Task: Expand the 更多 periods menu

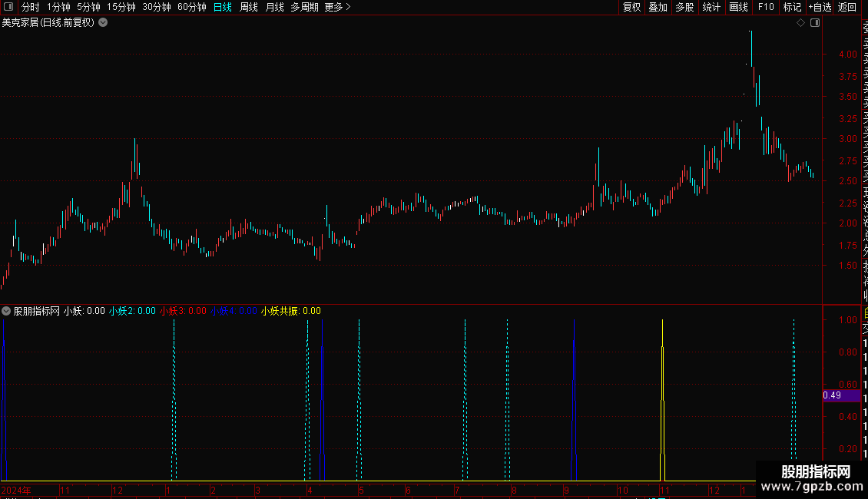Action: (x=338, y=7)
